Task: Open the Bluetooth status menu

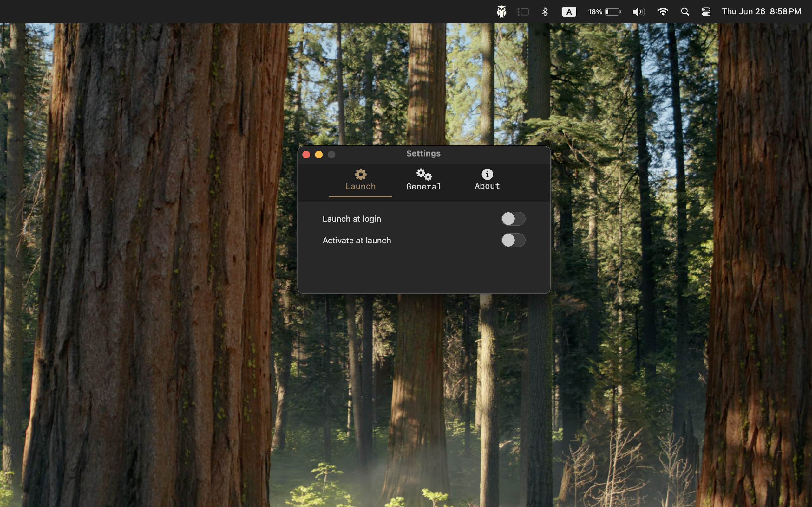Action: tap(545, 12)
